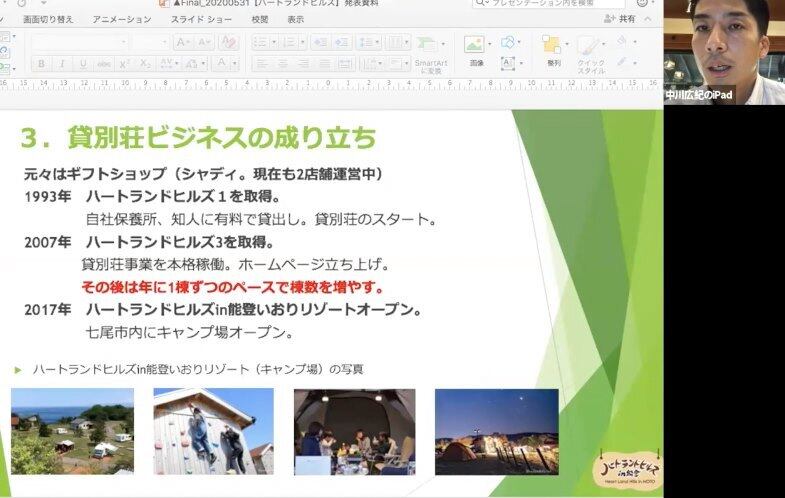Collapse the ribbon with the chevron
785x498 pixels.
coord(649,19)
